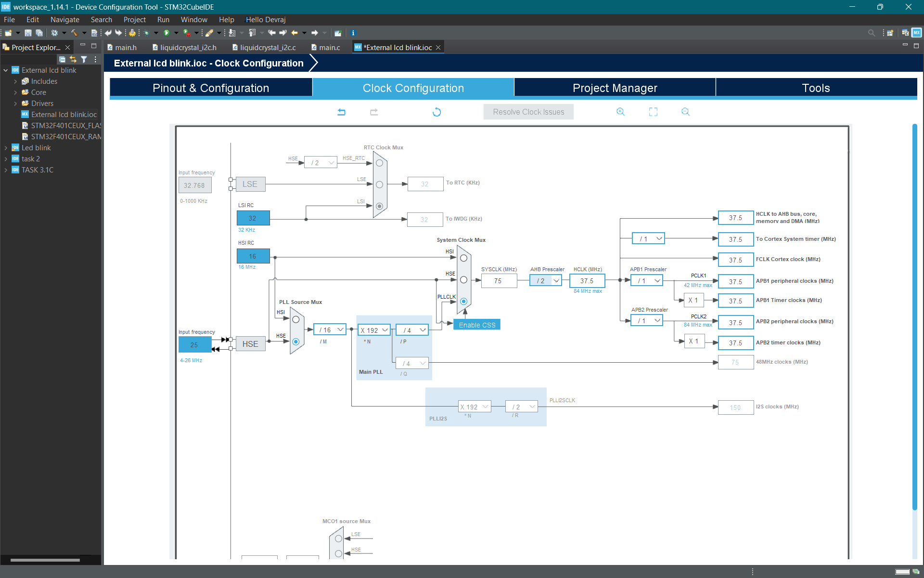The height and width of the screenshot is (578, 924).
Task: Click the Save All icon
Action: pos(39,33)
